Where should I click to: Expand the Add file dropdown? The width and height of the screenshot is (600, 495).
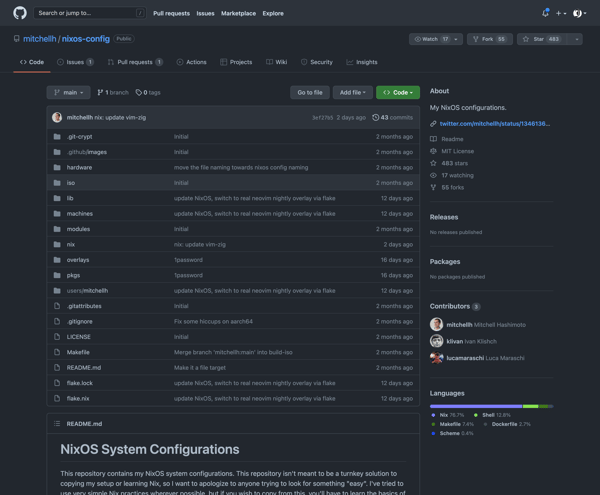(x=353, y=92)
